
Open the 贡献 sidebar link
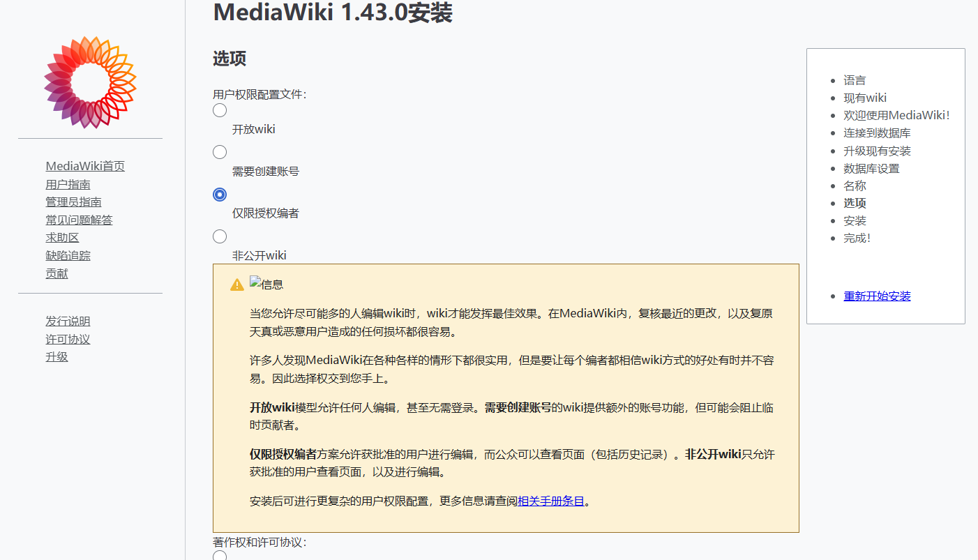(57, 273)
